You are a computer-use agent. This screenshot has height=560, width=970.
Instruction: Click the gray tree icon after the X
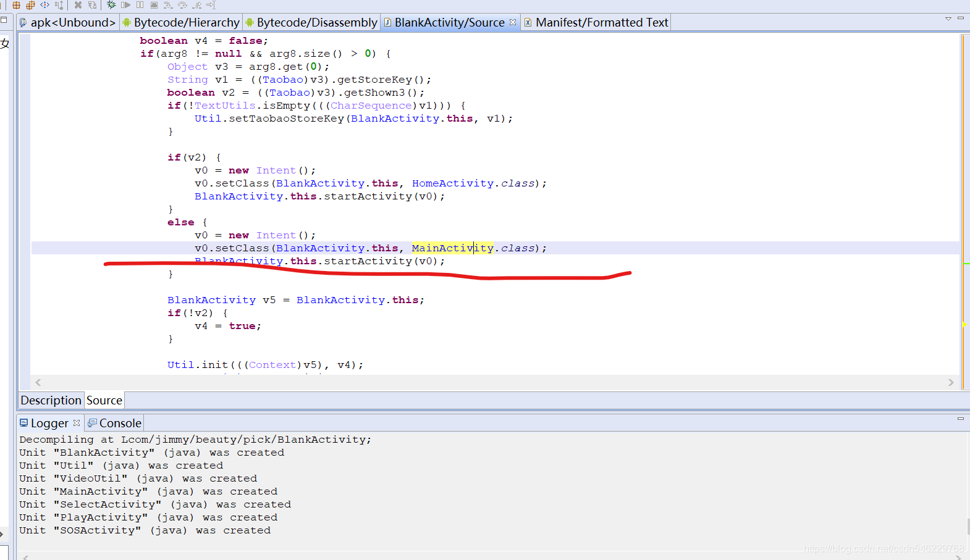pos(92,5)
